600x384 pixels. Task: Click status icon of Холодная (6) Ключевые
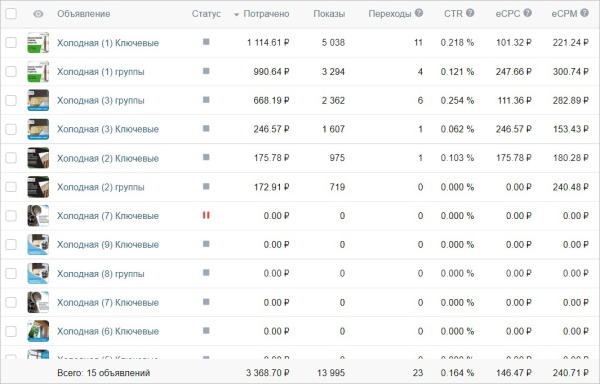tap(206, 330)
